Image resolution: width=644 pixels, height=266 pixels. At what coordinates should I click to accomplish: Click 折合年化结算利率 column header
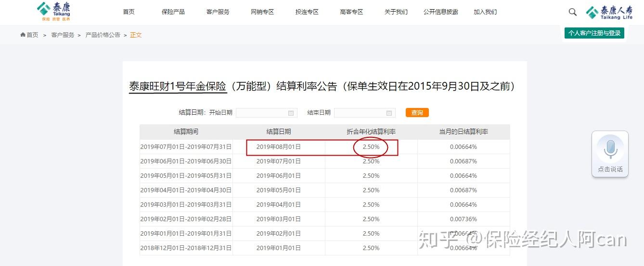click(x=371, y=132)
